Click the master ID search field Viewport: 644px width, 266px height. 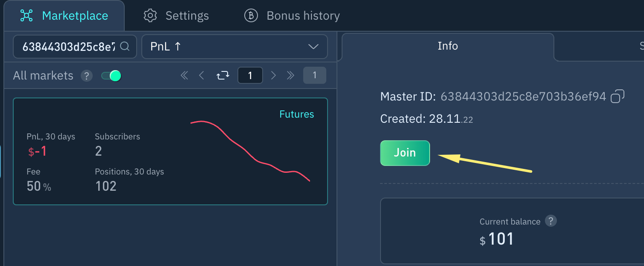point(68,47)
